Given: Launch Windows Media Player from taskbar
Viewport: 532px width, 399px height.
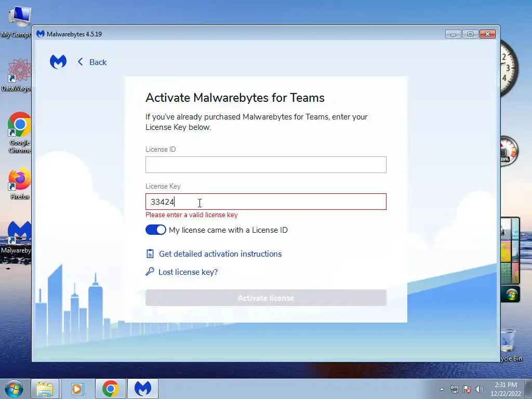Looking at the screenshot, I should [x=77, y=389].
